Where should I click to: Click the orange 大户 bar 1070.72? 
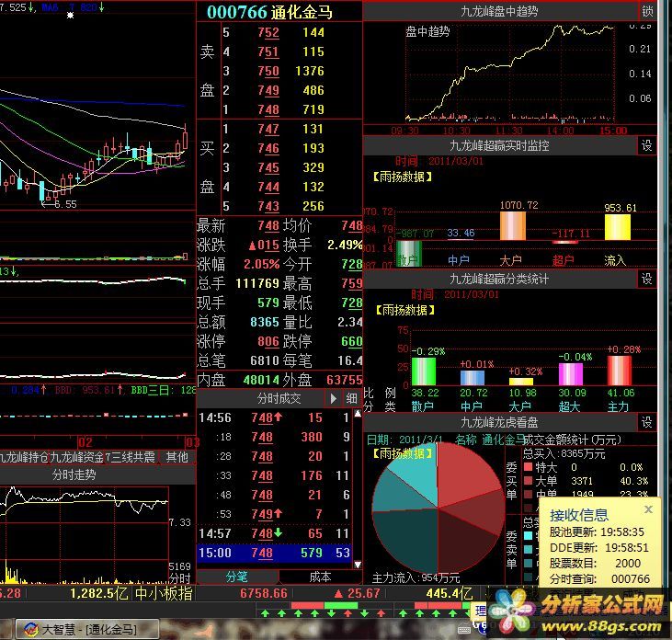(513, 226)
